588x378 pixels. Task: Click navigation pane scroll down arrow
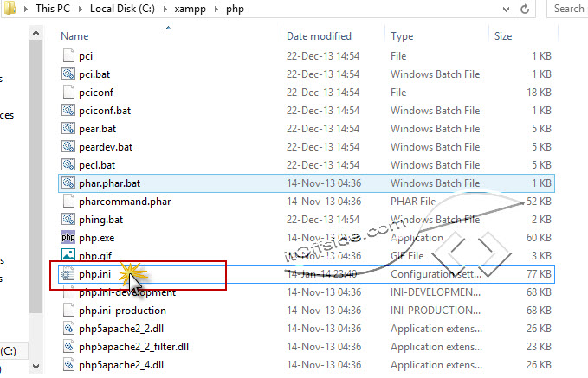[36, 366]
